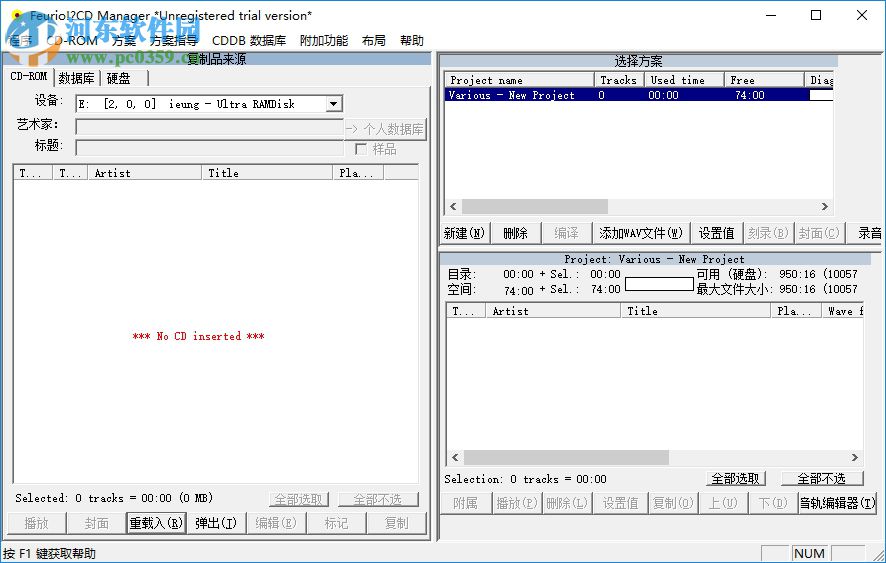Image resolution: width=886 pixels, height=563 pixels.
Task: Sort source list by Title column
Action: [267, 173]
